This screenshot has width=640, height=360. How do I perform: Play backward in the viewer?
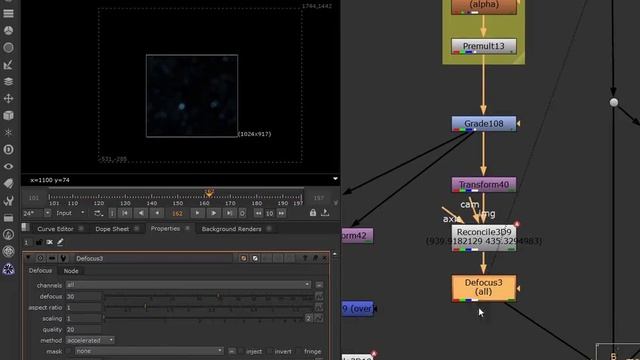pos(141,213)
